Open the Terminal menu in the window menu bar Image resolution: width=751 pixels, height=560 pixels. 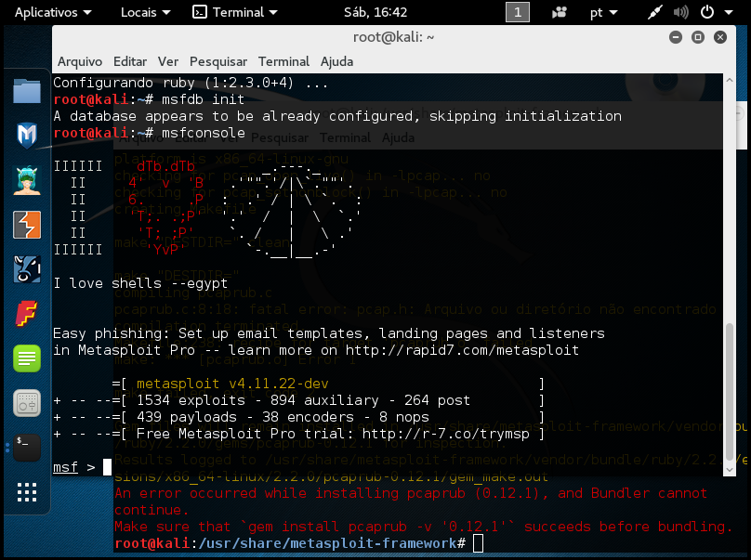tap(284, 61)
